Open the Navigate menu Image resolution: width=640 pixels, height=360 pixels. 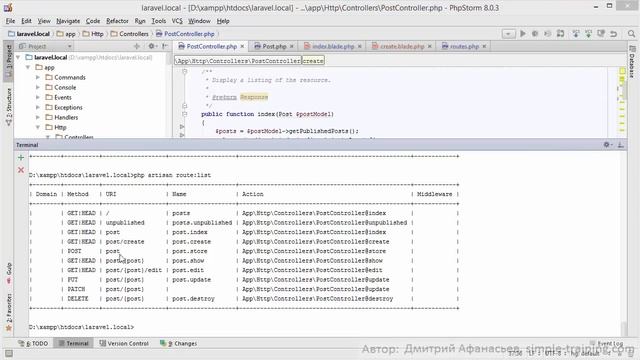click(68, 21)
